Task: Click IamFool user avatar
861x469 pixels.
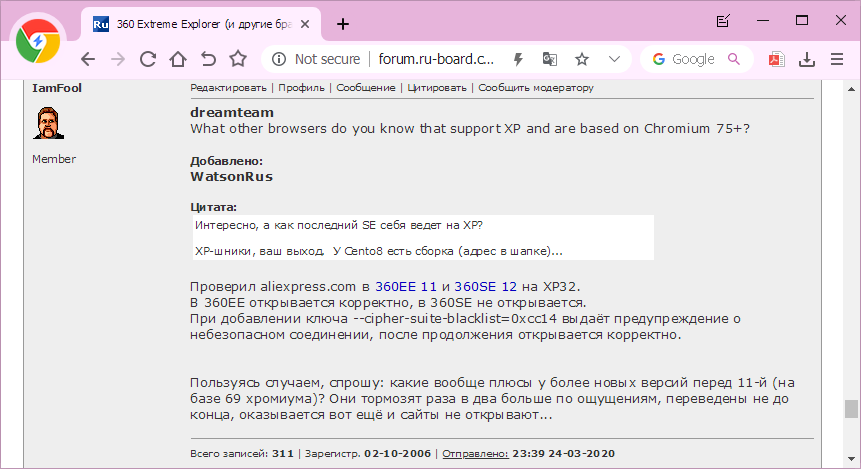Action: click(x=48, y=123)
